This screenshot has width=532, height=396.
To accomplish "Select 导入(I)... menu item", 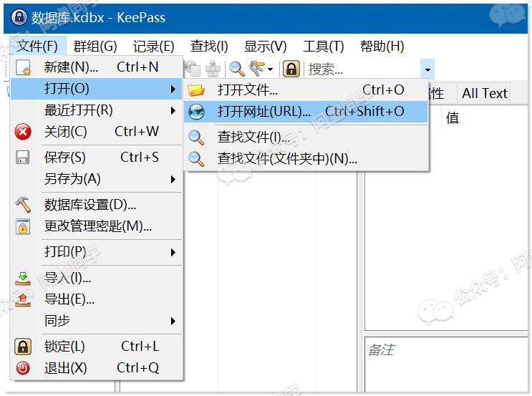I will point(97,278).
